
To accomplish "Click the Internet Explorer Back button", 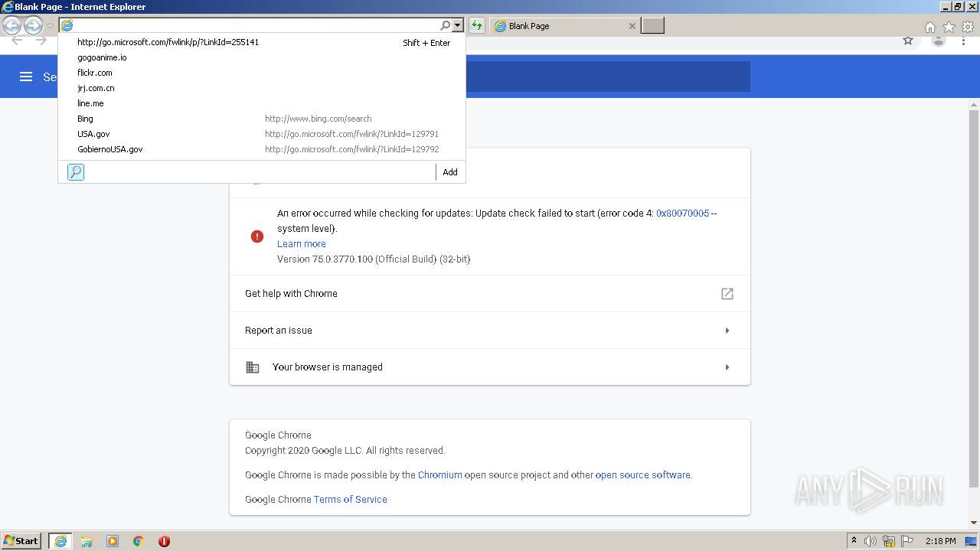I will (12, 26).
